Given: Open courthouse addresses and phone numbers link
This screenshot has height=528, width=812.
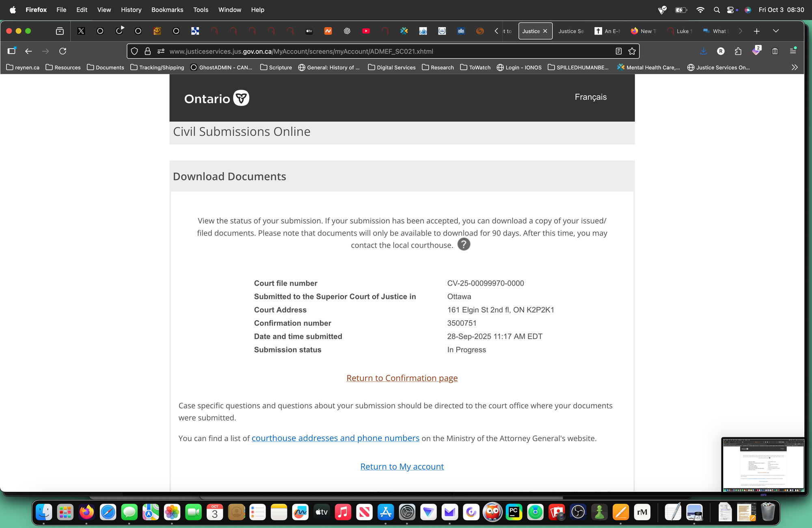Looking at the screenshot, I should click(x=335, y=438).
